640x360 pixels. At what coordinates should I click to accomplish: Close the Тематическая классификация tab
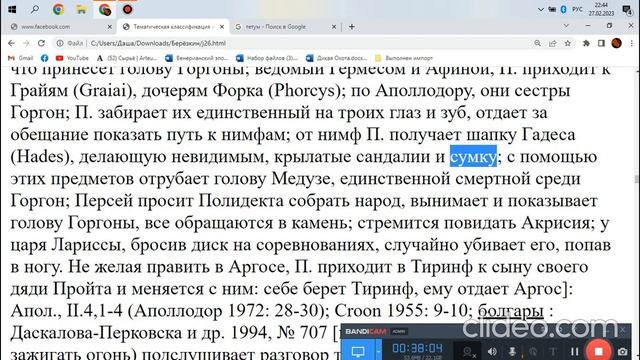coord(222,27)
